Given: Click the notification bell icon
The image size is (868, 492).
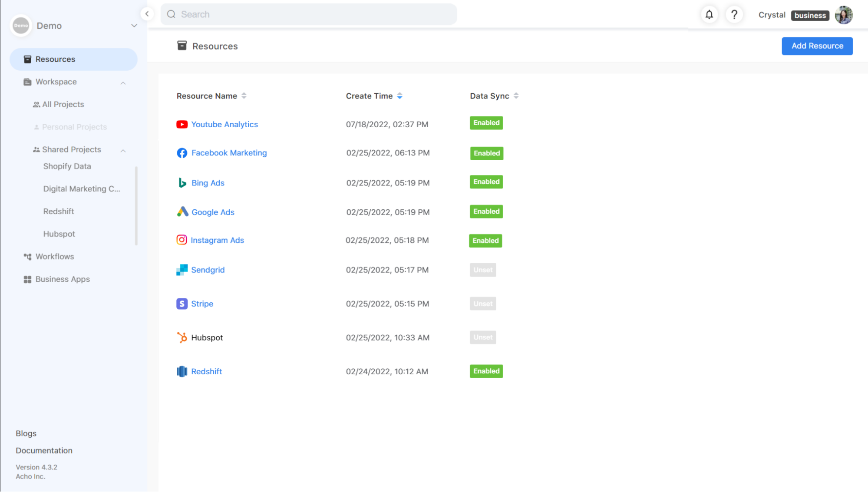Looking at the screenshot, I should (709, 15).
